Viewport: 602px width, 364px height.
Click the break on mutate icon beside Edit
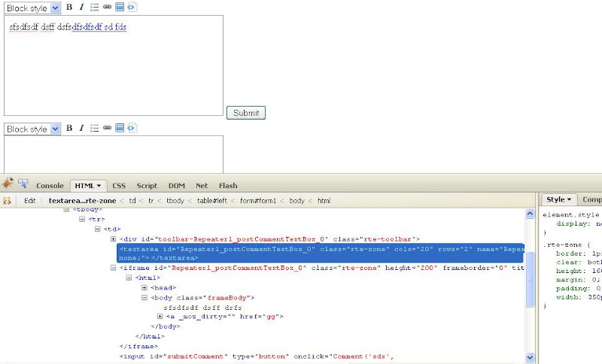(x=7, y=201)
